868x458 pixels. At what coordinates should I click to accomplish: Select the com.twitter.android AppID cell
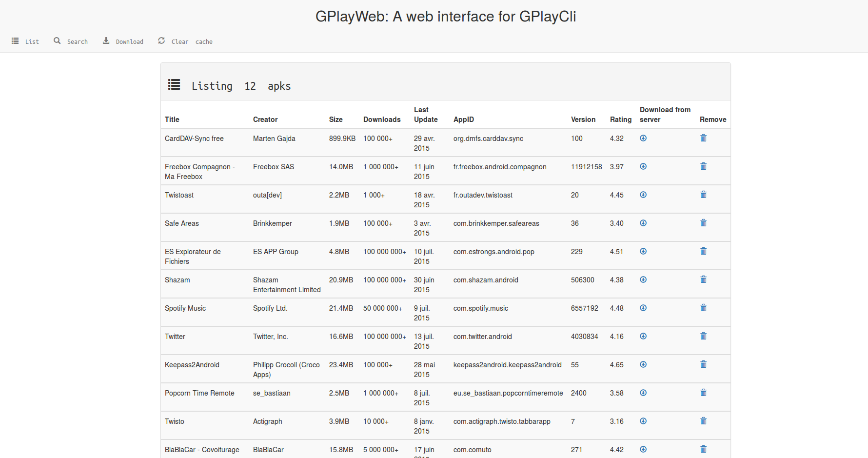[483, 337]
